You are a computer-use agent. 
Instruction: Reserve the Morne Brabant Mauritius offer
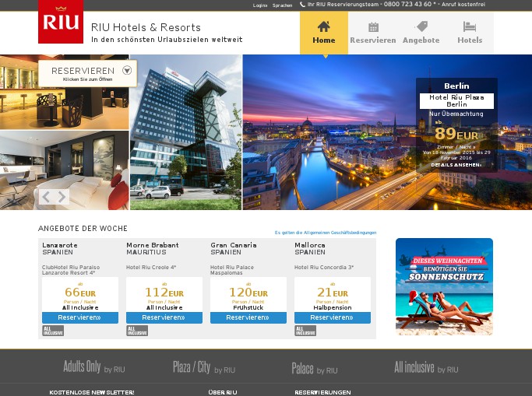pyautogui.click(x=164, y=317)
